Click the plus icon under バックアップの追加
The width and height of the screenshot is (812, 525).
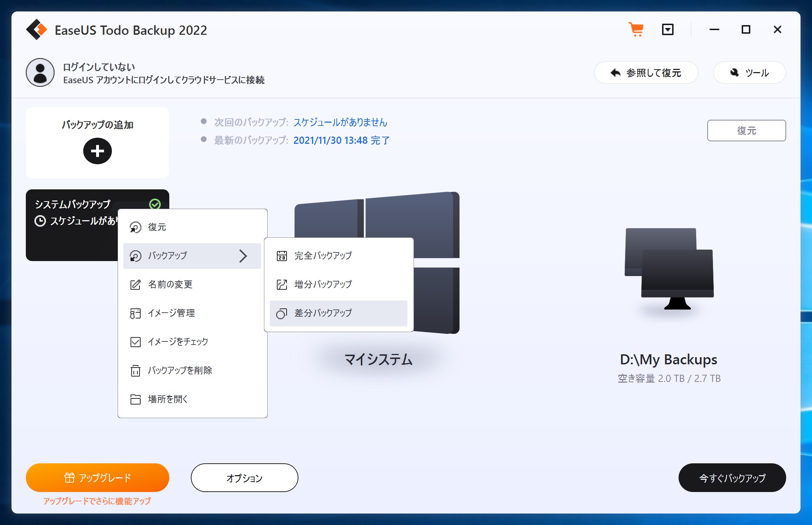tap(97, 151)
